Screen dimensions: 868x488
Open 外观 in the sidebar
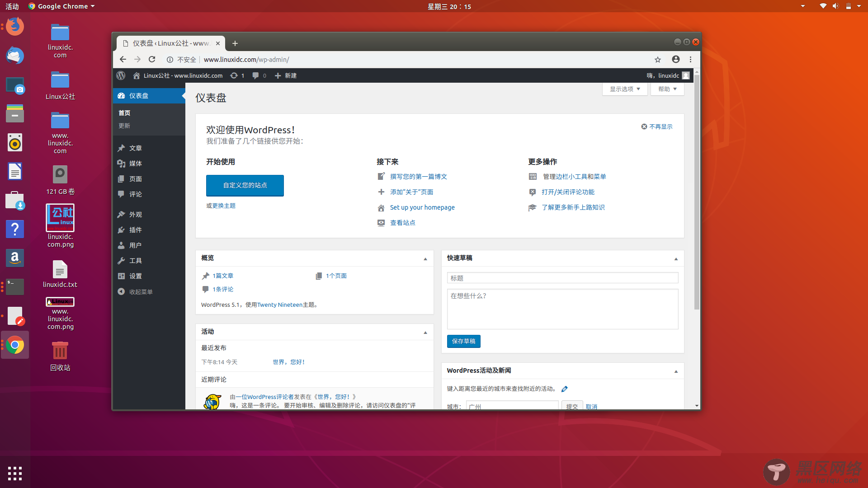[x=149, y=215]
